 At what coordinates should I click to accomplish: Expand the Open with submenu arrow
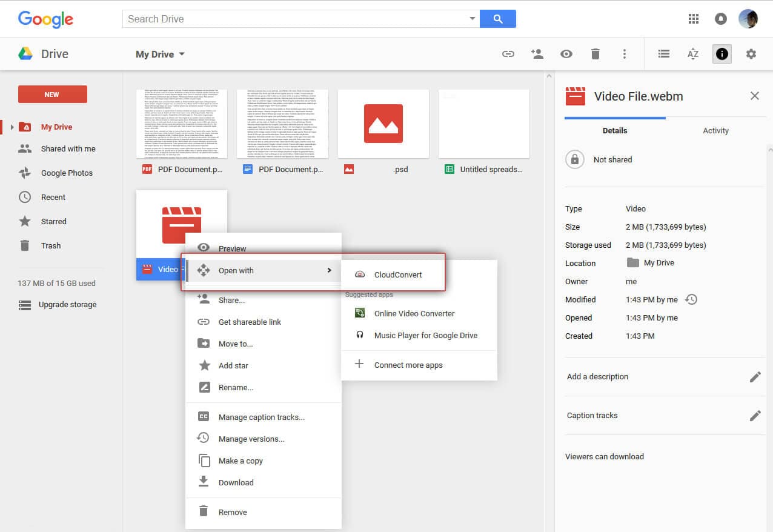coord(329,270)
